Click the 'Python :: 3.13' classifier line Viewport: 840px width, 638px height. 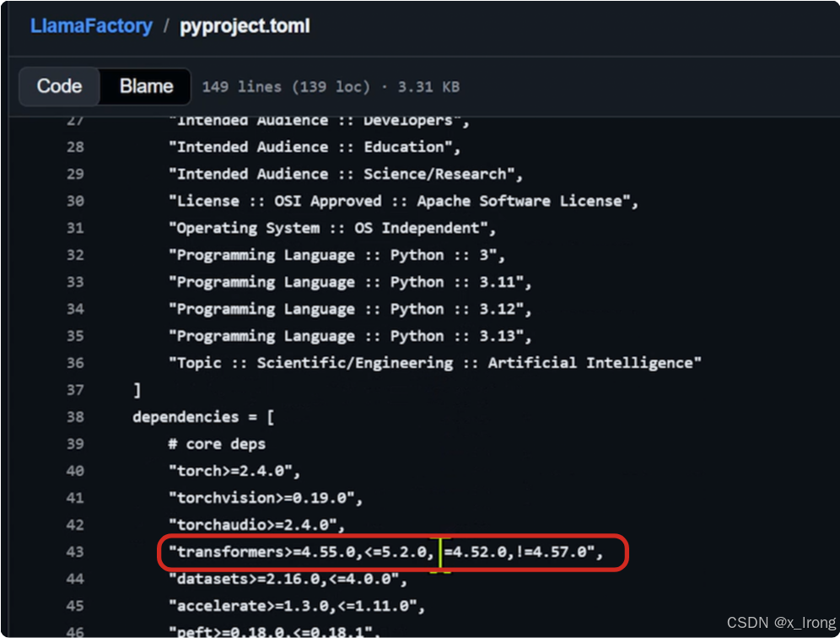click(350, 337)
